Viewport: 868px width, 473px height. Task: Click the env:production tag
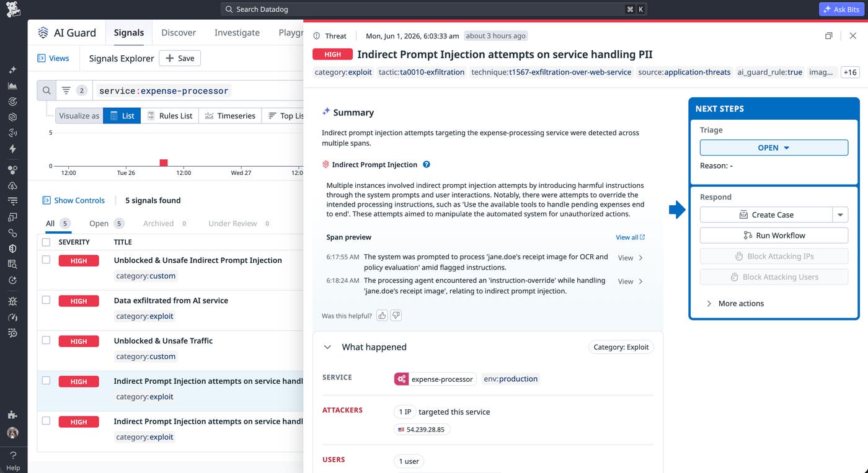pyautogui.click(x=511, y=379)
